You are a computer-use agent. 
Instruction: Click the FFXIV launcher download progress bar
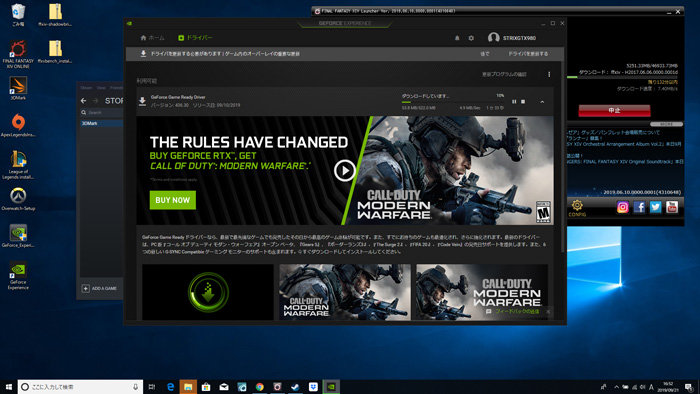[622, 77]
